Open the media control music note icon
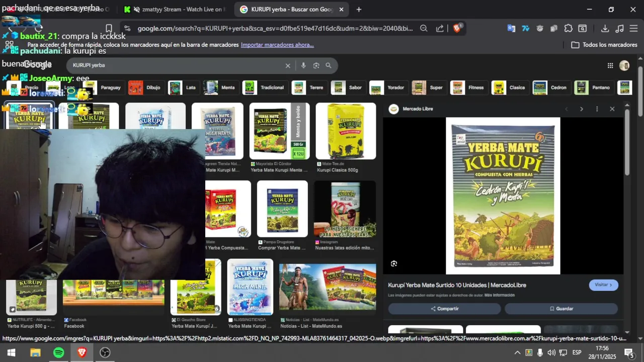The width and height of the screenshot is (644, 362). [620, 29]
